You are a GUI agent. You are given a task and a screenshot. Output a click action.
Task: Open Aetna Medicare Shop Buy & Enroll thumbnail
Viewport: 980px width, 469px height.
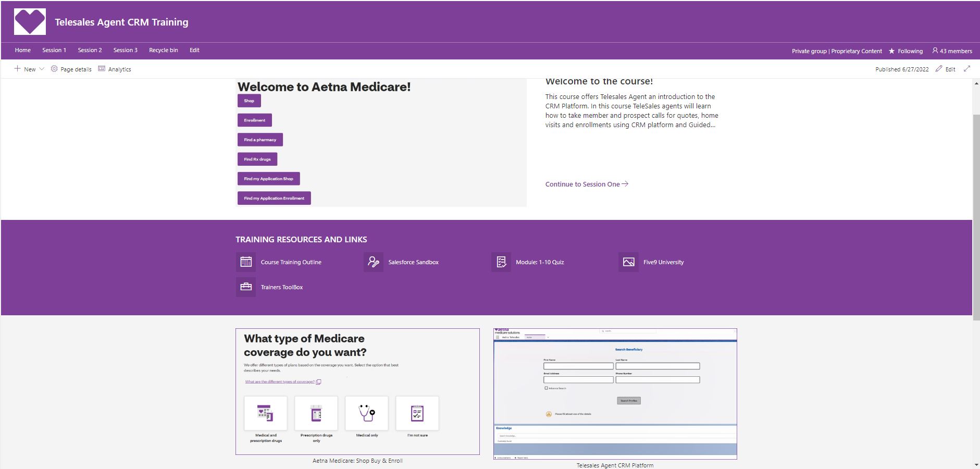tap(357, 391)
